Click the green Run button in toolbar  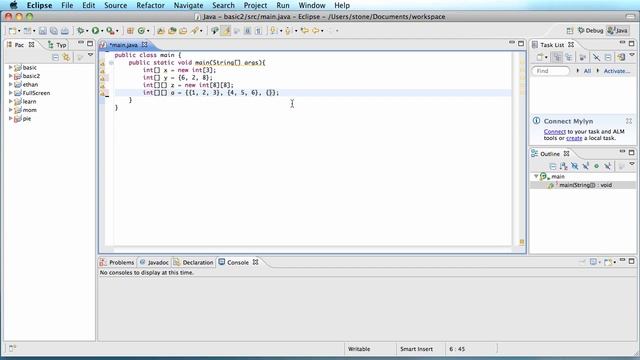(x=96, y=31)
